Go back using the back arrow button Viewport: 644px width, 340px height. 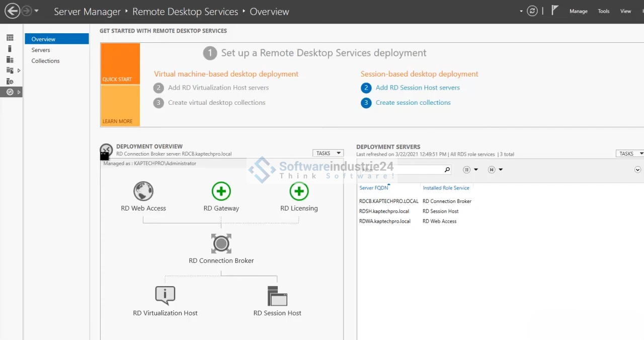pos(12,11)
